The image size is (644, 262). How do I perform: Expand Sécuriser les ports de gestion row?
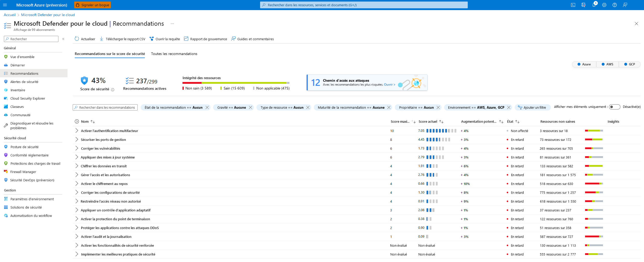coord(77,140)
